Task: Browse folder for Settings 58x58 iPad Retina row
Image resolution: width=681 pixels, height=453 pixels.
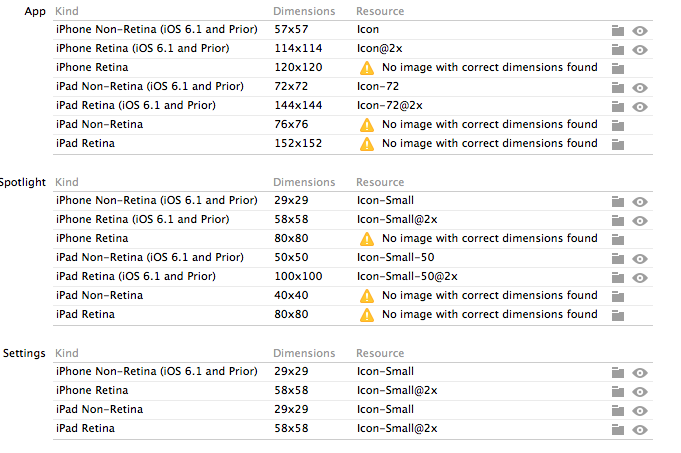Action: point(618,429)
